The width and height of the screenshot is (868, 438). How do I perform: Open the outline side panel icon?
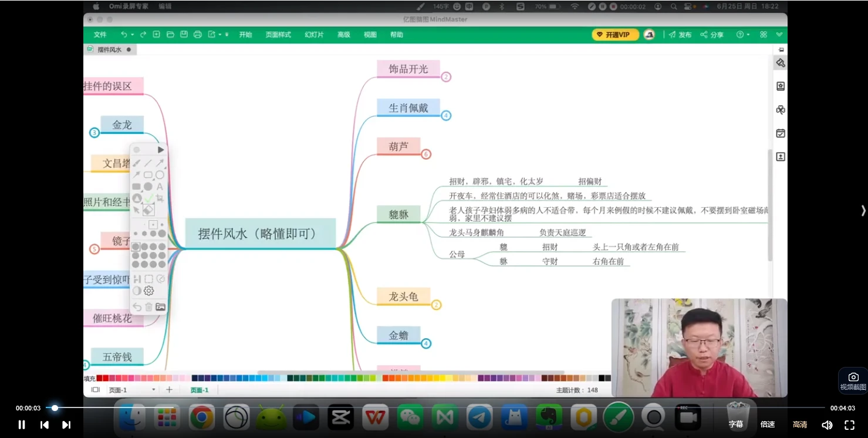pos(781,86)
